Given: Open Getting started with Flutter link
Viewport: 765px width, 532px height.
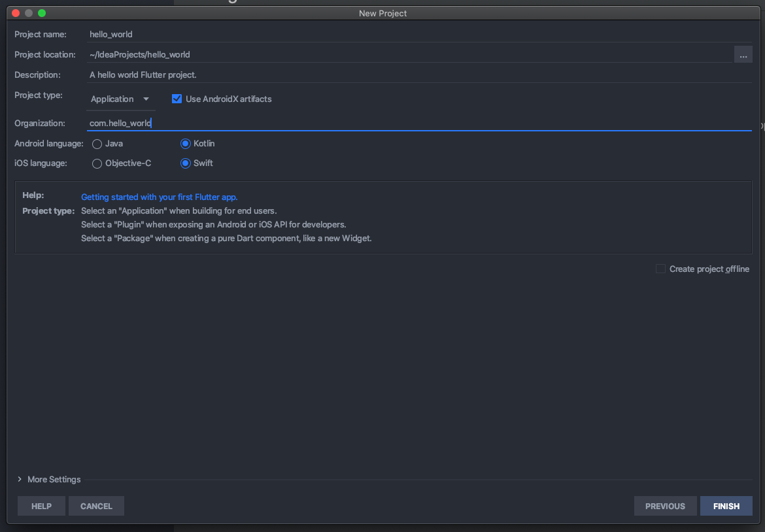Looking at the screenshot, I should 159,197.
